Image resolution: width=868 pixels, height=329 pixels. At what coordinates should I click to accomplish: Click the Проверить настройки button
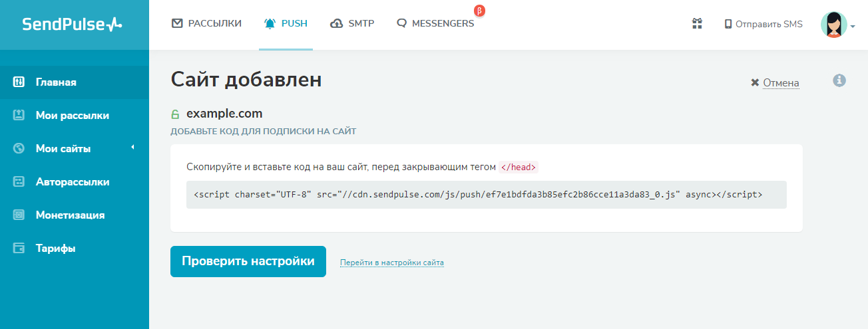(248, 261)
